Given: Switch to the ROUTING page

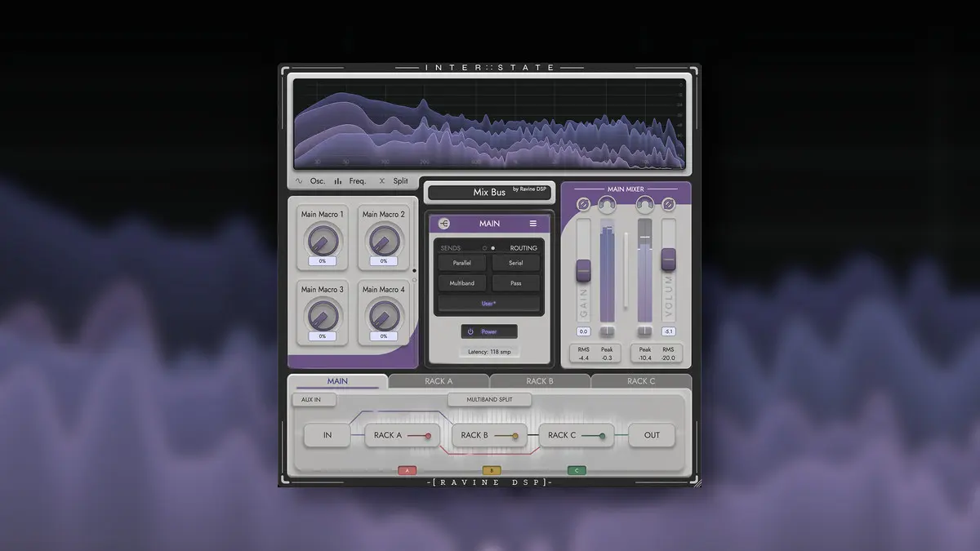Looking at the screenshot, I should point(523,248).
